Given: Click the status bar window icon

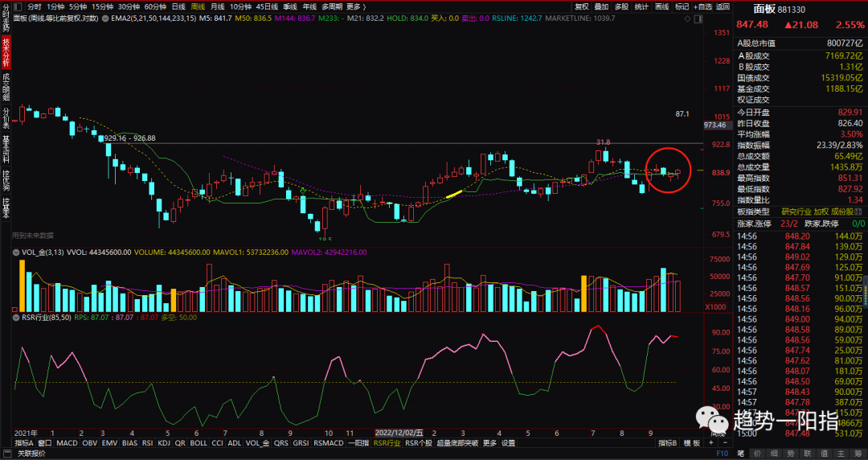Looking at the screenshot, I should [x=7, y=454].
